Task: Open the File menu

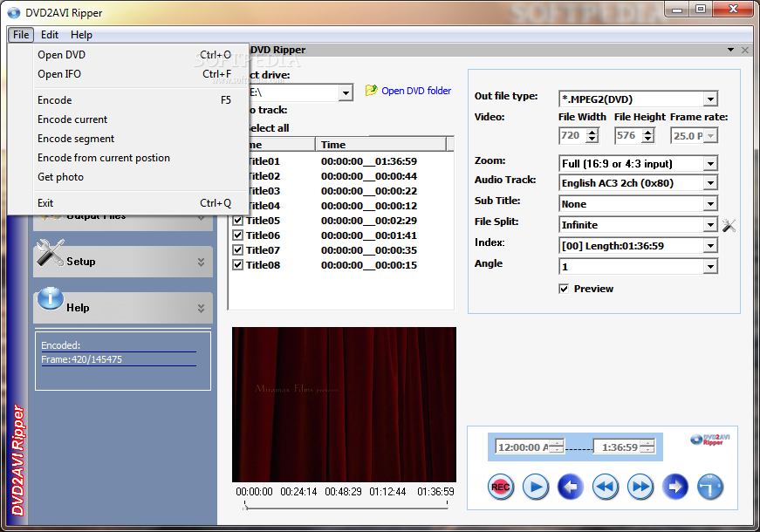Action: tap(21, 35)
